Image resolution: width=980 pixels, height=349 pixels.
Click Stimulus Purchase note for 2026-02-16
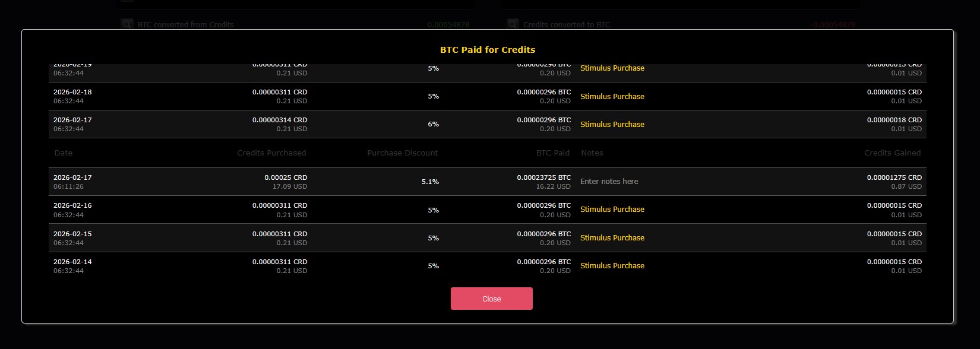point(612,210)
